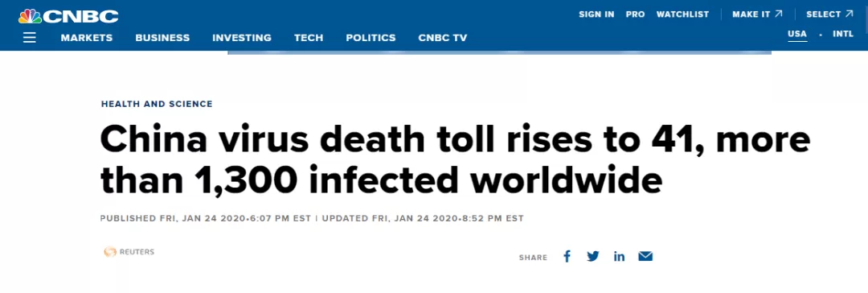Open the Business menu

click(x=162, y=38)
